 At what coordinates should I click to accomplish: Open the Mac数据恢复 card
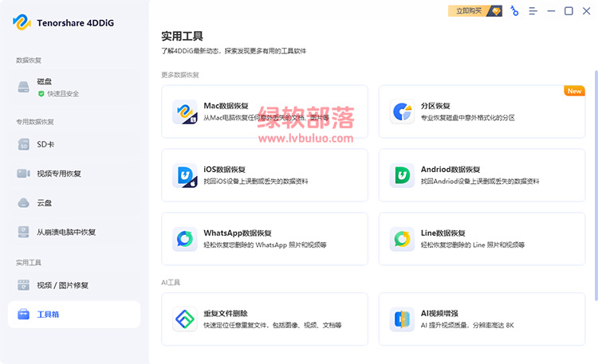click(x=265, y=112)
